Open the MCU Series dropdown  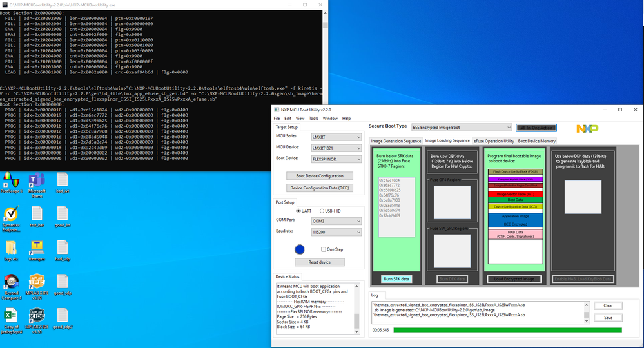[x=337, y=137]
